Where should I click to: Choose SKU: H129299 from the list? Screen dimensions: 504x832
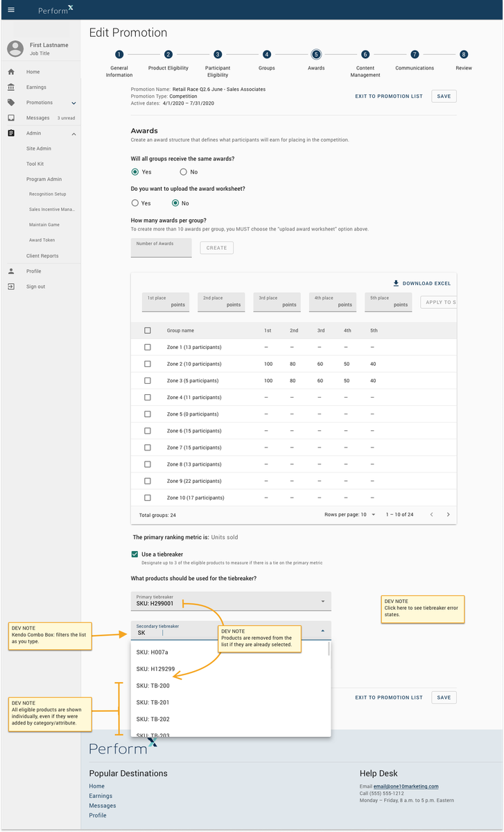(229, 669)
